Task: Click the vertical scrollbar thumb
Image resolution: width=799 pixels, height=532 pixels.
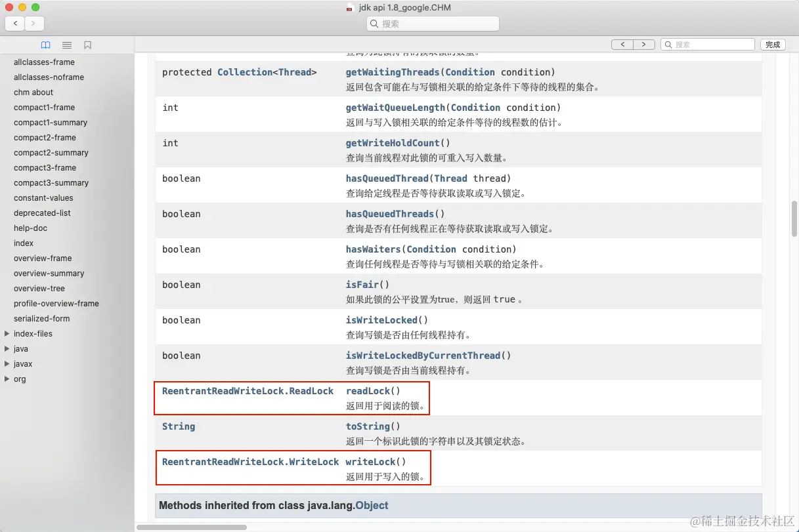Action: pyautogui.click(x=794, y=218)
